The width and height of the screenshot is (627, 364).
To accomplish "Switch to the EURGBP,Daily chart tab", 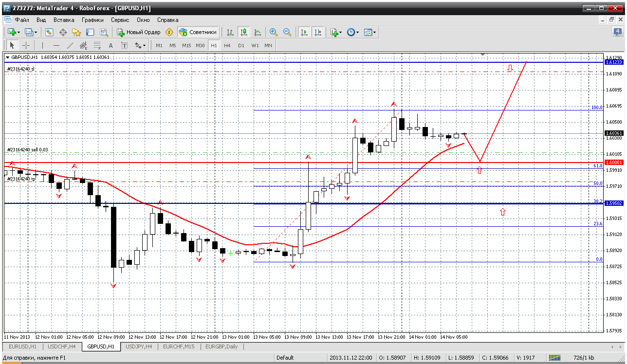I will point(222,347).
